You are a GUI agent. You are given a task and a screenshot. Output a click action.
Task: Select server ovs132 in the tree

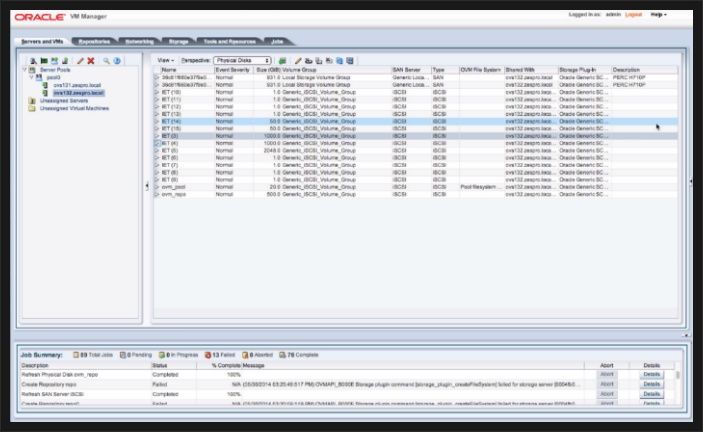click(x=78, y=93)
